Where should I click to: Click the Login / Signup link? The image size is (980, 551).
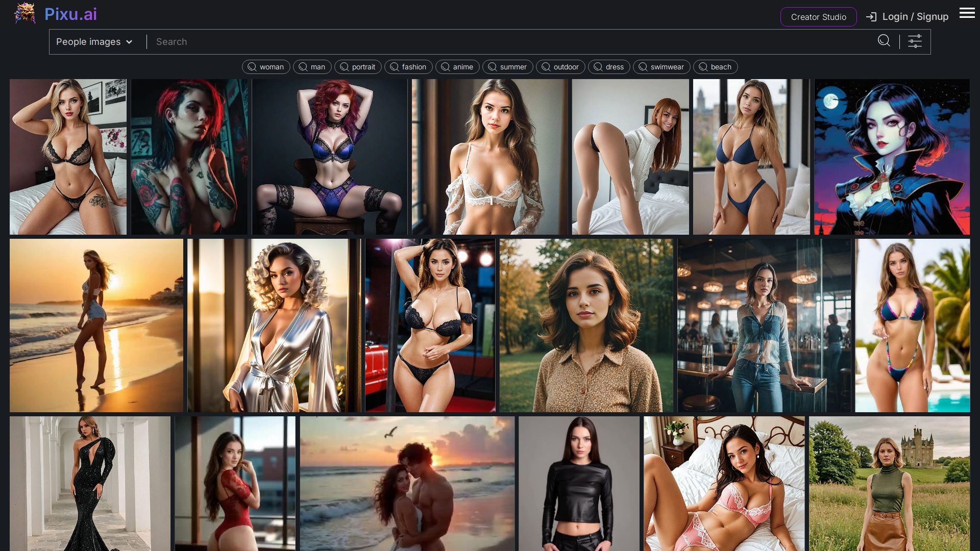[915, 17]
